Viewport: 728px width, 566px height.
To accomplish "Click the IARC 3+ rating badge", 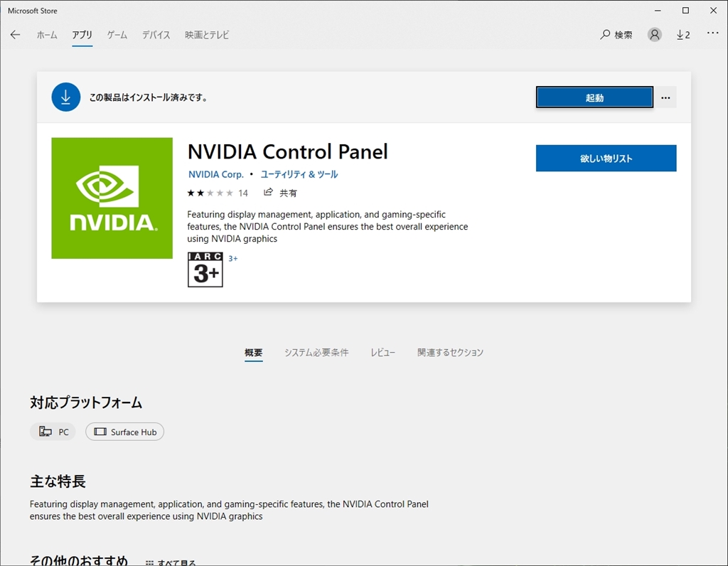I will pos(205,269).
